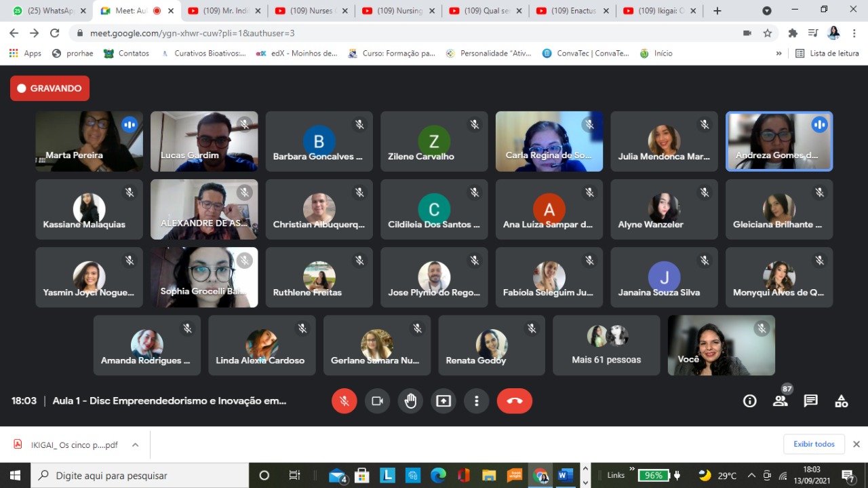
Task: Unmute the microphone button
Action: tap(344, 401)
